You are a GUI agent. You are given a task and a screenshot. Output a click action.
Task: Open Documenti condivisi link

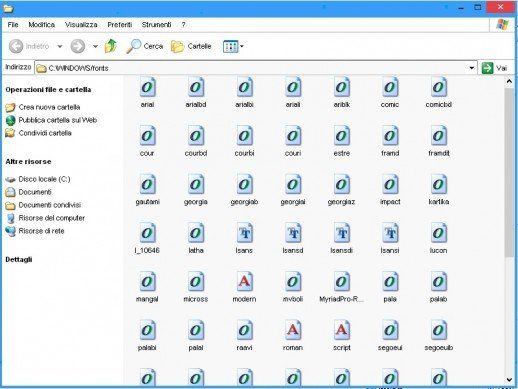(x=43, y=205)
